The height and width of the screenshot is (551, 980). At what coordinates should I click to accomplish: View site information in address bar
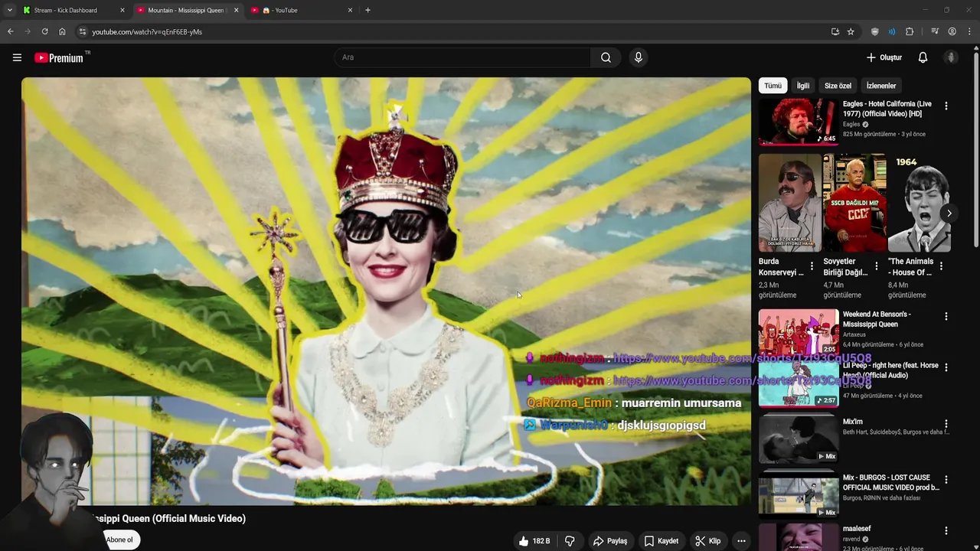[83, 31]
